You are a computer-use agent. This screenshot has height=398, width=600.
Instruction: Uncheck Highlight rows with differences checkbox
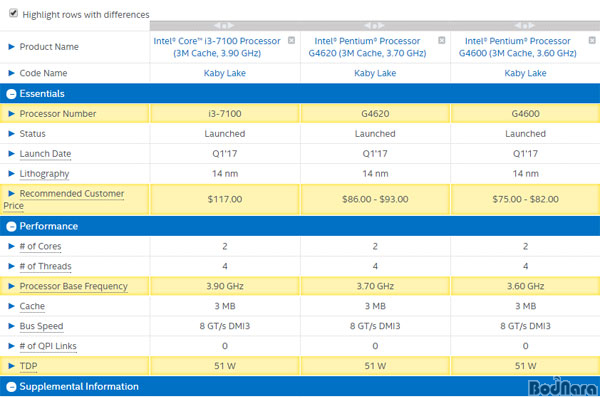[x=13, y=13]
